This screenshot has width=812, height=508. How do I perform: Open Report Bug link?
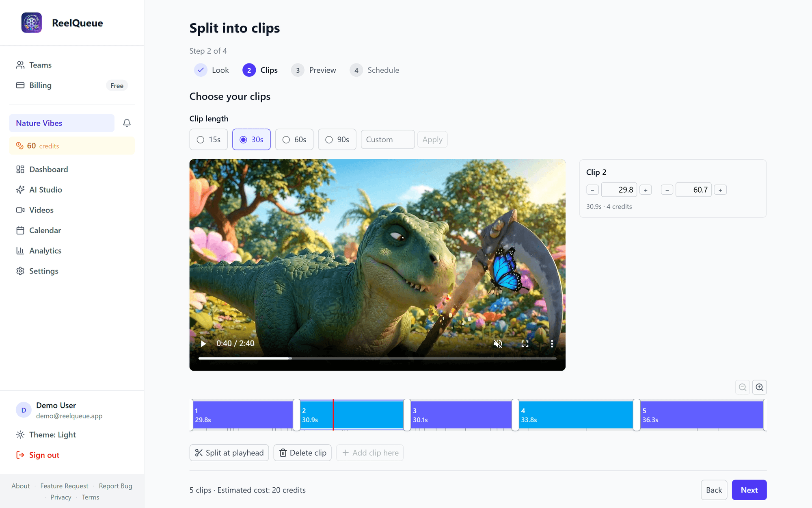point(116,486)
